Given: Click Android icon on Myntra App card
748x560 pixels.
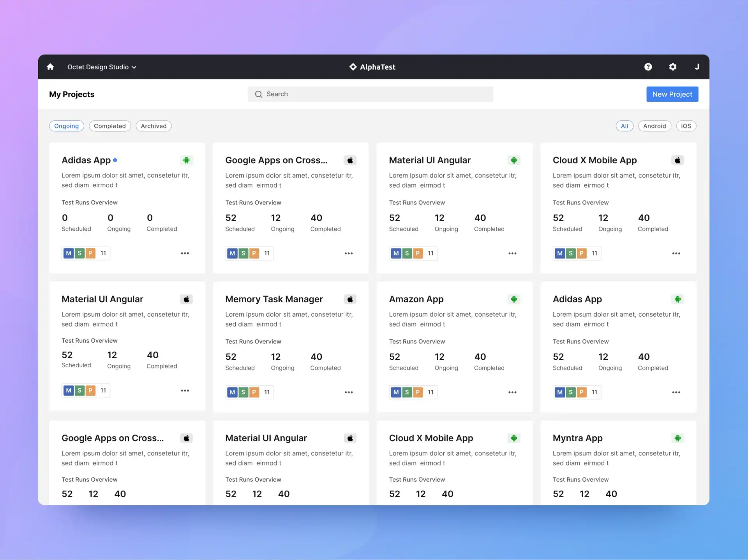Looking at the screenshot, I should [677, 438].
